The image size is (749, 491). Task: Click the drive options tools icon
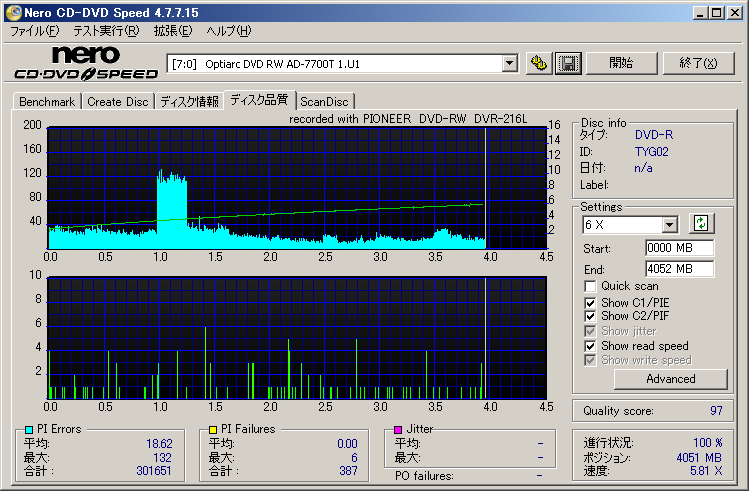(539, 63)
